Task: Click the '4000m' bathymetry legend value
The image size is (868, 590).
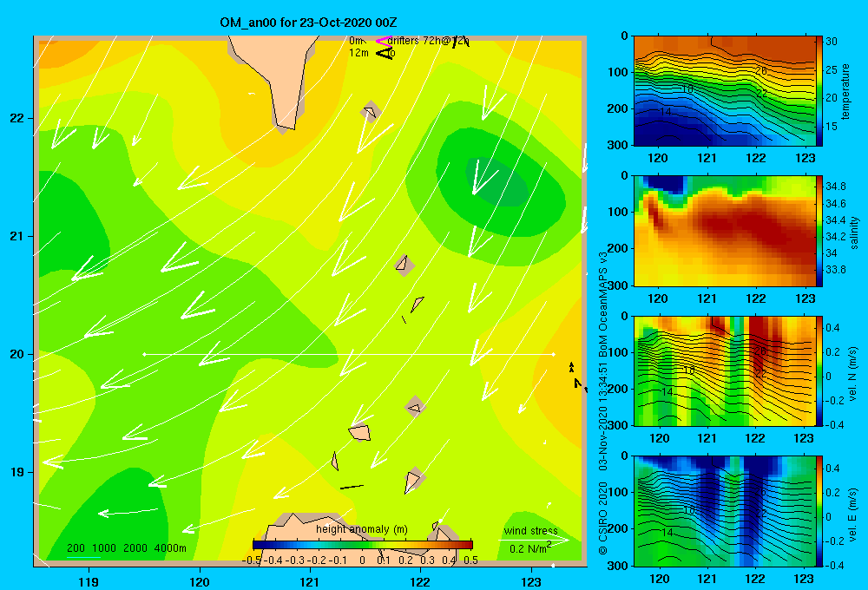Action: (x=170, y=548)
